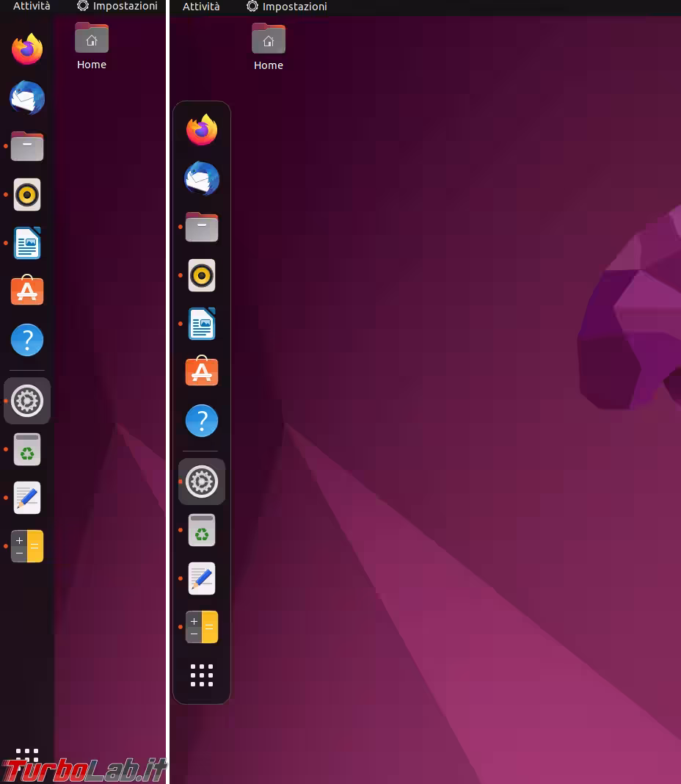Start the Rhythmbox music player
This screenshot has height=784, width=681.
[x=202, y=275]
